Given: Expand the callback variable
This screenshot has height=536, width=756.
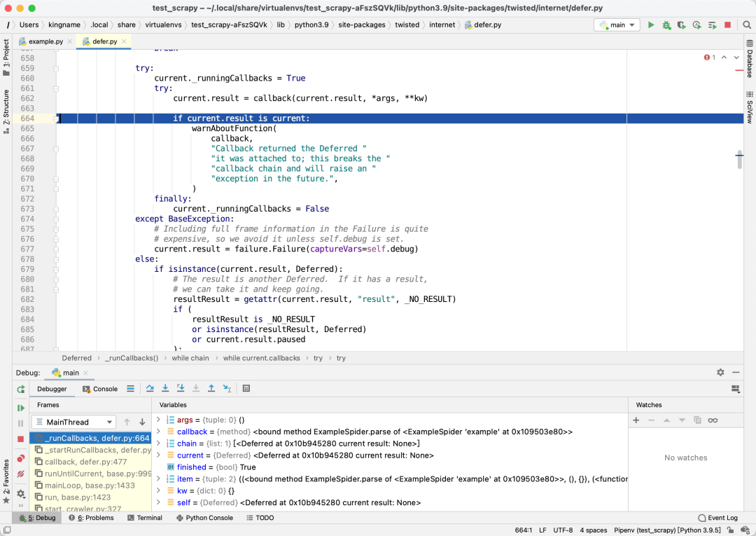Looking at the screenshot, I should coord(158,432).
